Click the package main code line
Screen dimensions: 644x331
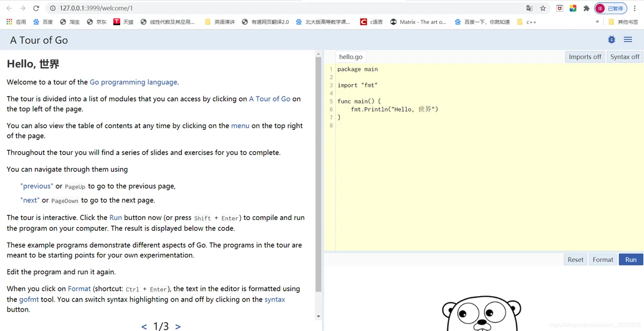click(x=357, y=69)
